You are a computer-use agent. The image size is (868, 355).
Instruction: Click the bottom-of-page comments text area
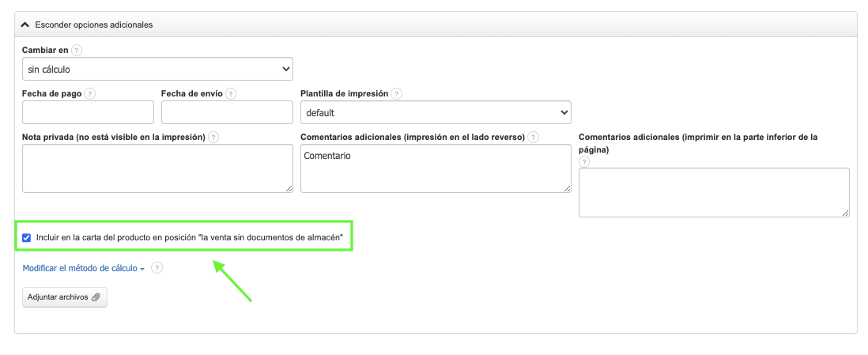point(714,192)
